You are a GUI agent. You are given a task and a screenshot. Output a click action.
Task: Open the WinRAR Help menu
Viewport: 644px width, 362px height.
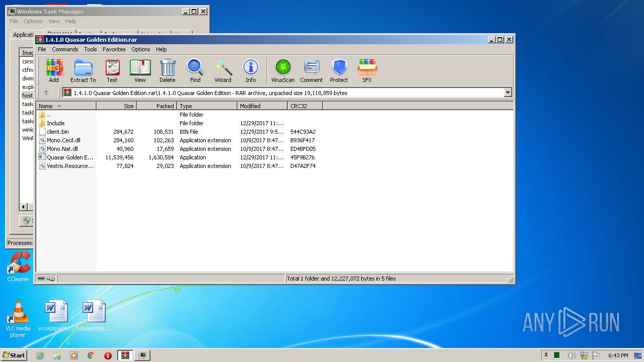[x=162, y=49]
